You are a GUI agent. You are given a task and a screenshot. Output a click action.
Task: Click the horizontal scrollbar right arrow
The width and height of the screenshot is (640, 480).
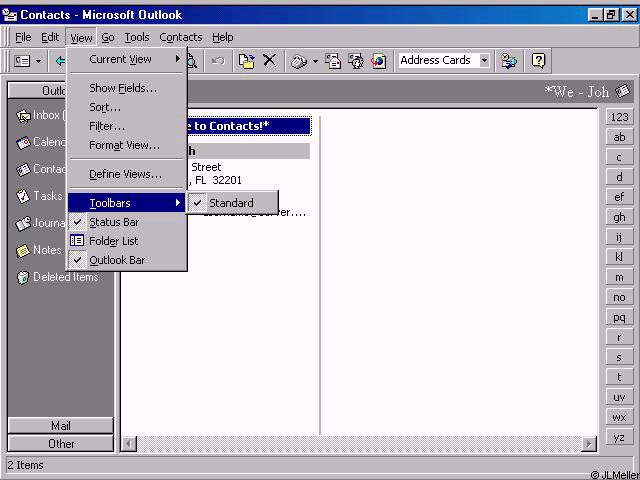[x=589, y=444]
